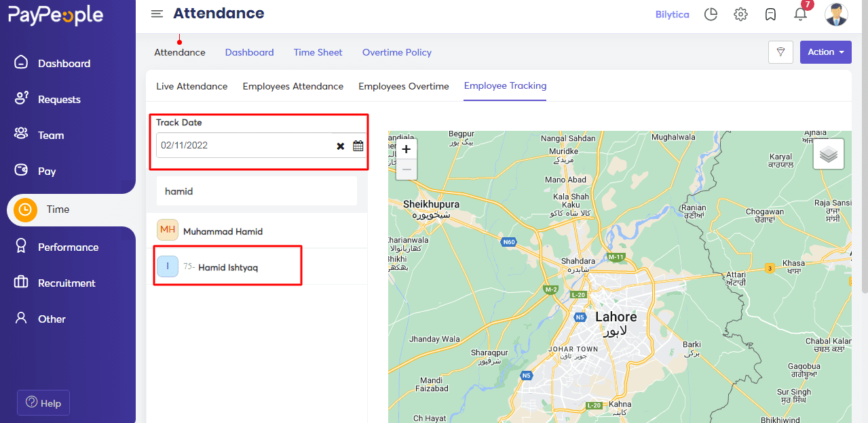The width and height of the screenshot is (868, 423).
Task: Clear the track date with X icon
Action: (x=341, y=146)
